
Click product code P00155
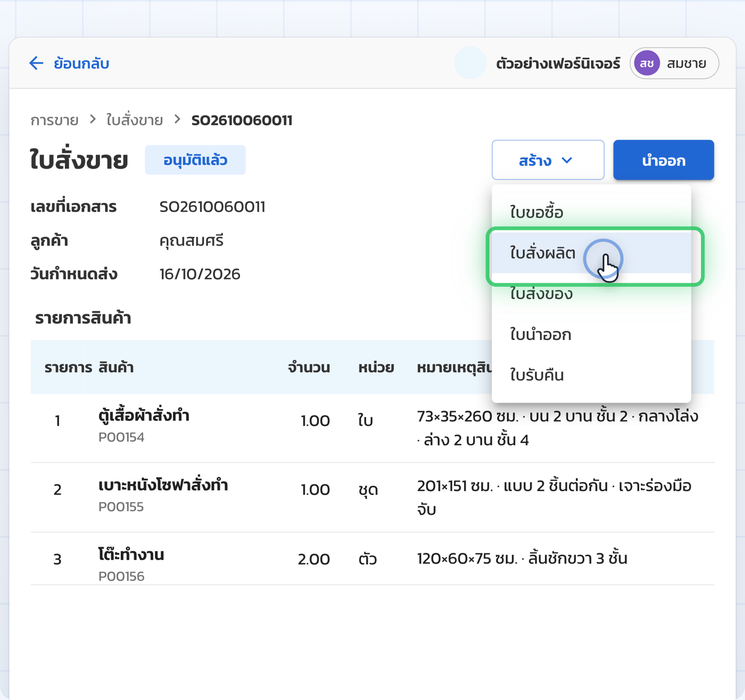click(x=121, y=507)
